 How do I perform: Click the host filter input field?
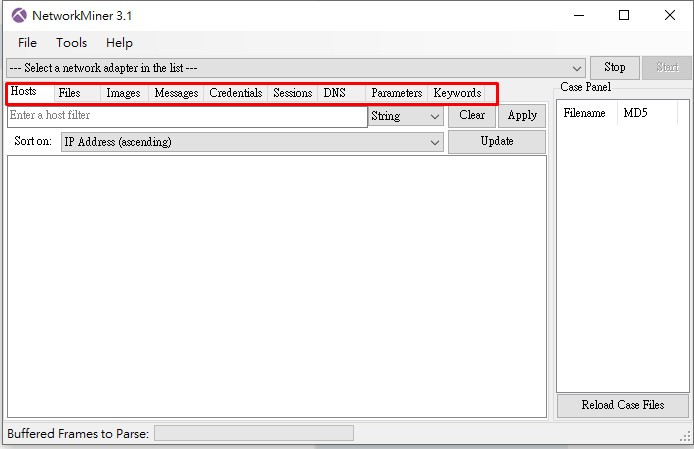tap(187, 116)
